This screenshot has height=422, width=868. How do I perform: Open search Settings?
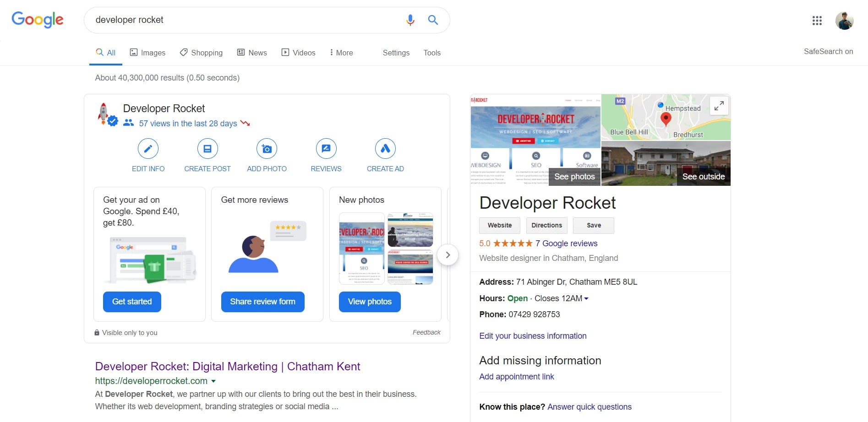[x=396, y=53]
